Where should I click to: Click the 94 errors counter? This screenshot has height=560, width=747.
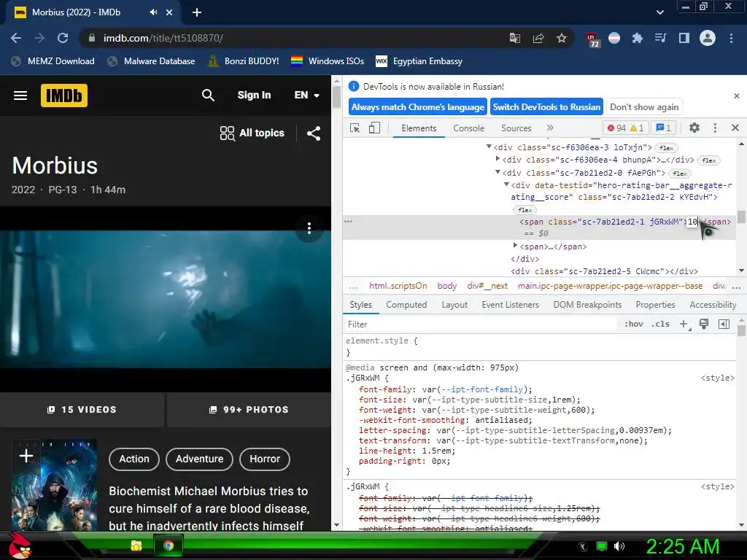(616, 128)
